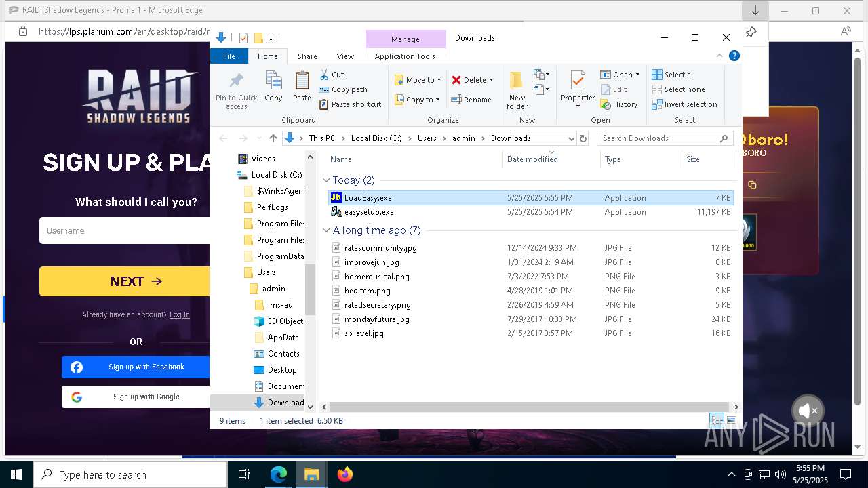Image resolution: width=868 pixels, height=488 pixels.
Task: Click the Paste ribbon icon
Action: coord(302,87)
